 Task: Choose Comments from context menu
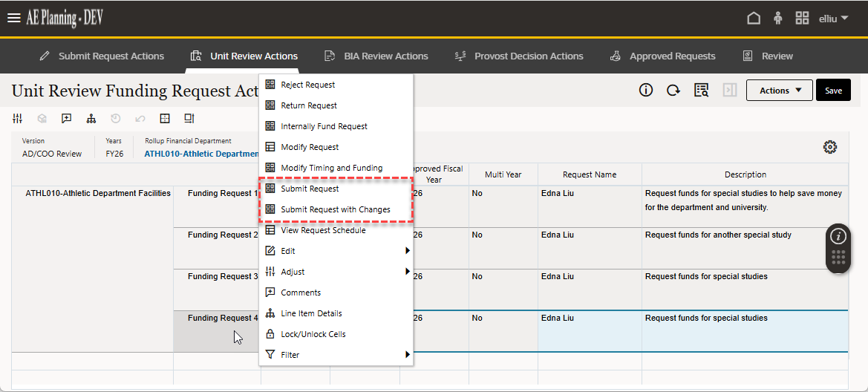coord(336,293)
